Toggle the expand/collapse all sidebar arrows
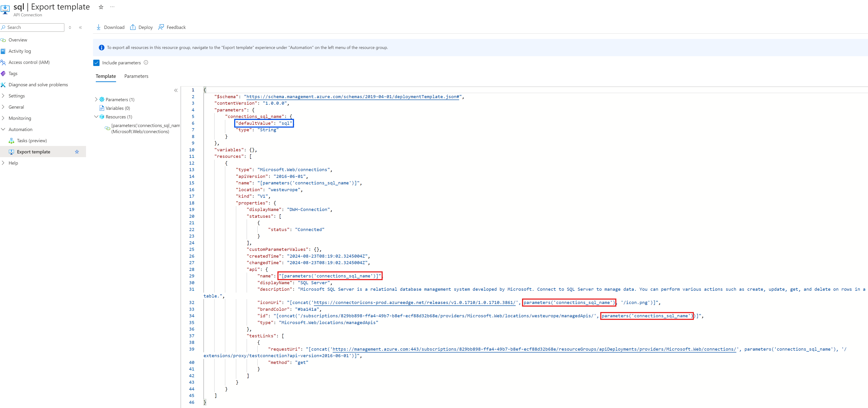868x408 pixels. click(70, 27)
